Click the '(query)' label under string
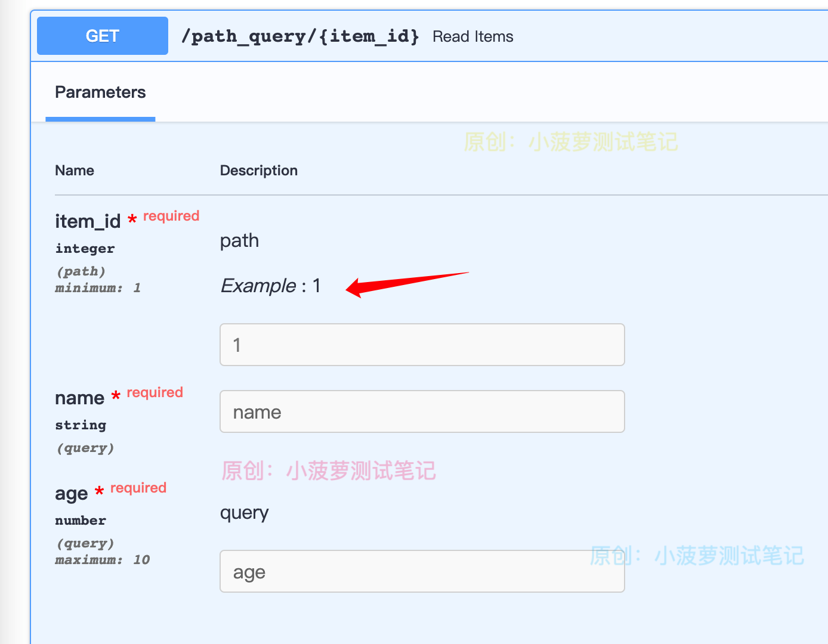 [x=85, y=448]
